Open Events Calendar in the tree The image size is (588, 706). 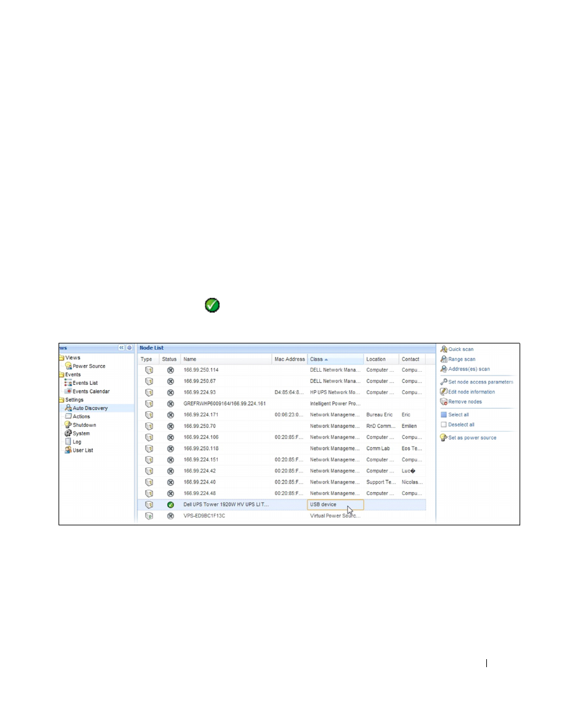coord(91,392)
